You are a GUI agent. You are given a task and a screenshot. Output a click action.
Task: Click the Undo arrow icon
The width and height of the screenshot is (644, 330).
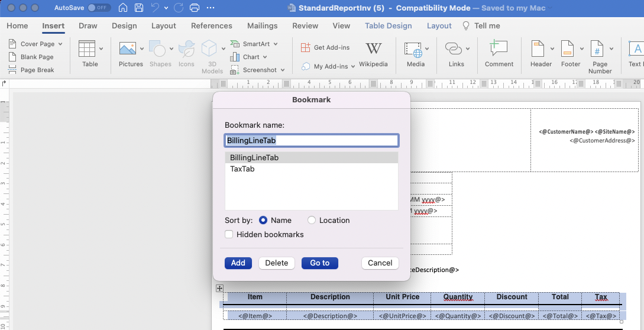[155, 8]
